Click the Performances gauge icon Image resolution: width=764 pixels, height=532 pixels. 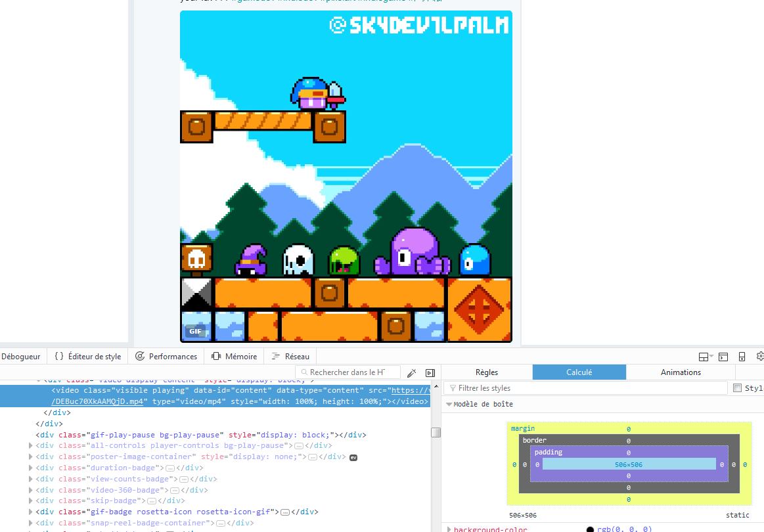pyautogui.click(x=140, y=356)
